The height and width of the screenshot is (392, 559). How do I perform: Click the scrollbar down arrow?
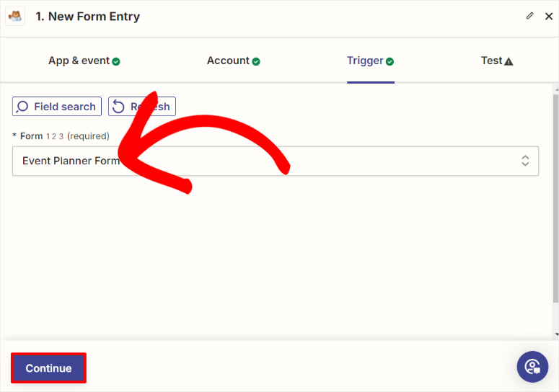[557, 334]
